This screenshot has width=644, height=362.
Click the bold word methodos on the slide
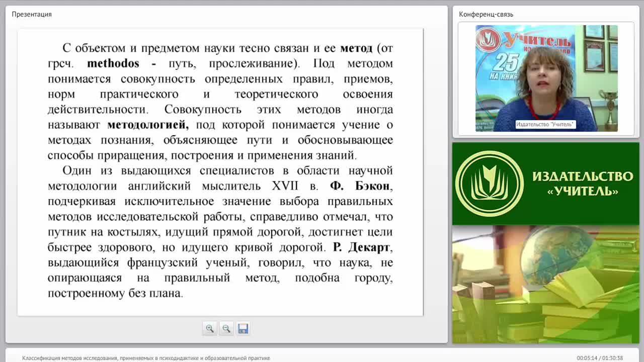(x=113, y=63)
